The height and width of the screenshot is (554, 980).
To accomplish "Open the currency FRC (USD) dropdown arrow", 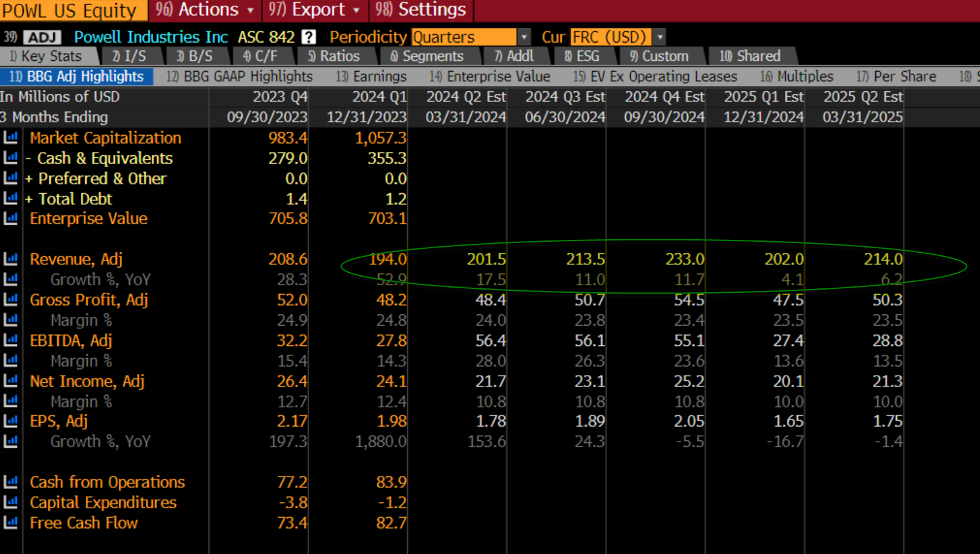I will (x=659, y=37).
